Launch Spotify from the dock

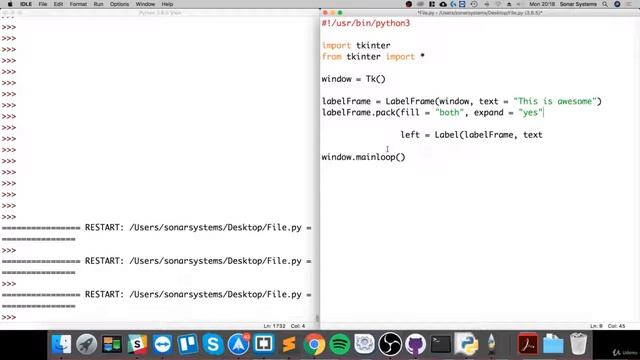(340, 344)
